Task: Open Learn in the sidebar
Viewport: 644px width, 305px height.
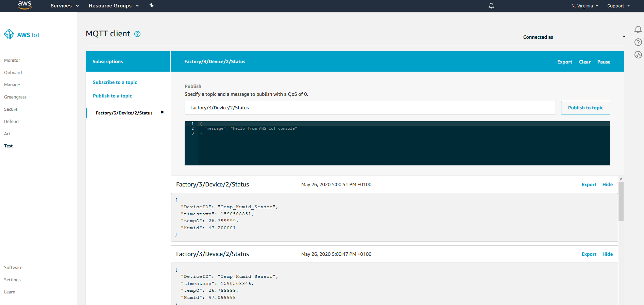Action: pos(10,292)
